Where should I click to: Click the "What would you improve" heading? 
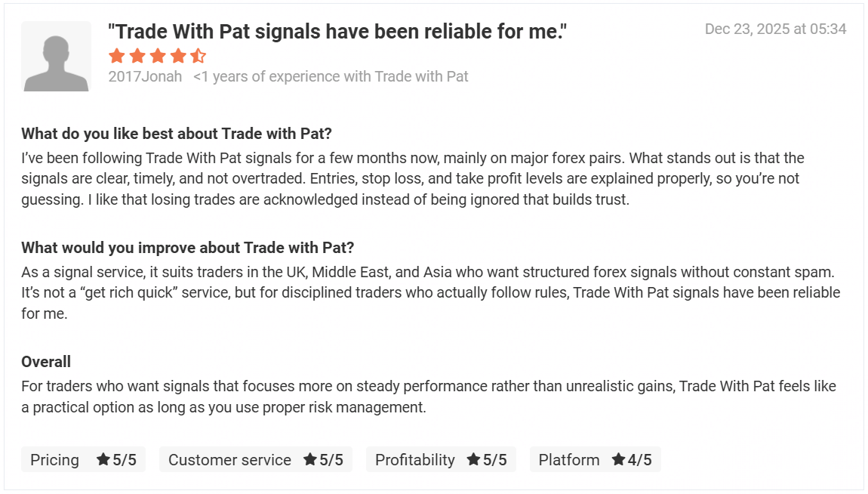[x=187, y=248]
